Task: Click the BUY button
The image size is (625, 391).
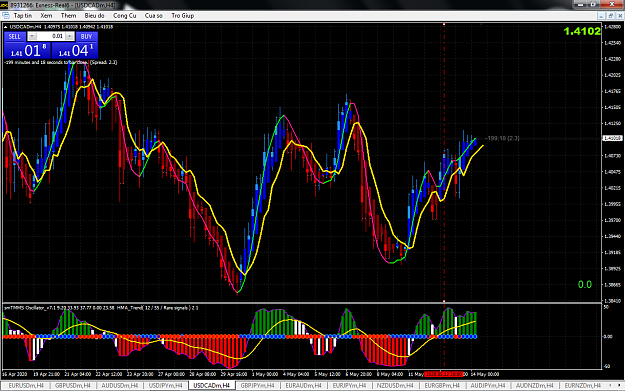Action: point(86,36)
